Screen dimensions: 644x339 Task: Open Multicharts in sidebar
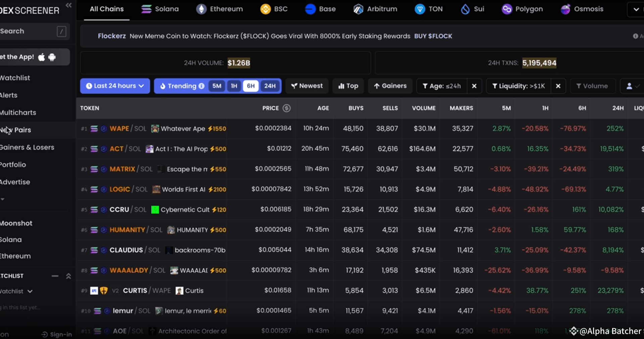(x=18, y=113)
